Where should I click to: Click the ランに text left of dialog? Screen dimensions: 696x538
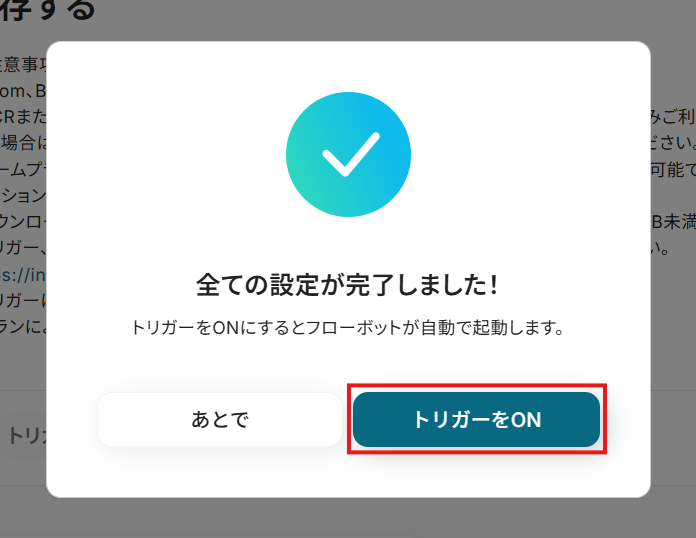(23, 327)
